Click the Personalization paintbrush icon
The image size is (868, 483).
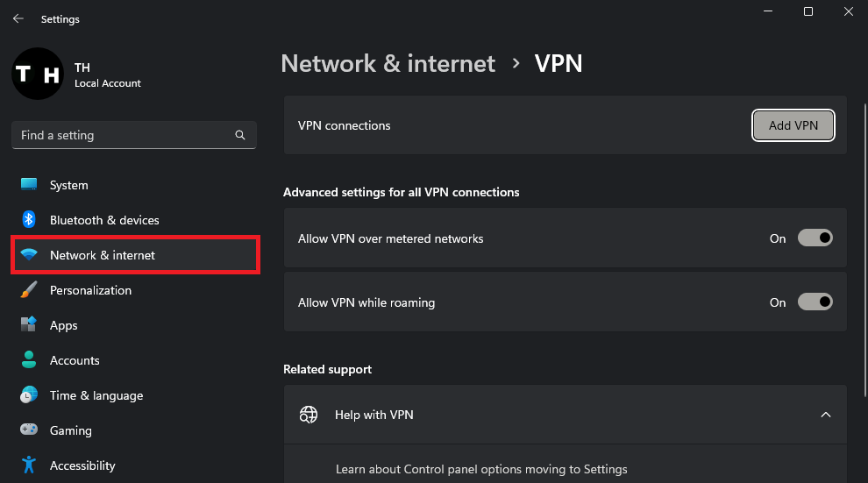(29, 290)
